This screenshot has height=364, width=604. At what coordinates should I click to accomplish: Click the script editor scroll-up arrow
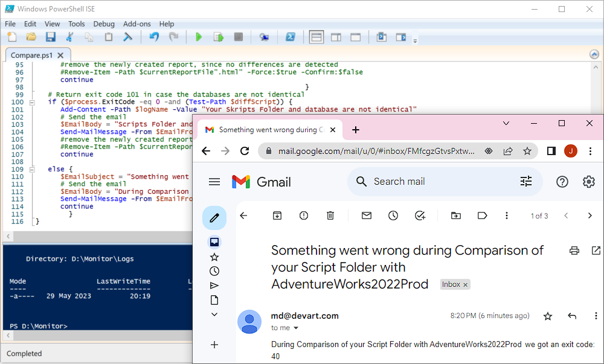tap(596, 66)
